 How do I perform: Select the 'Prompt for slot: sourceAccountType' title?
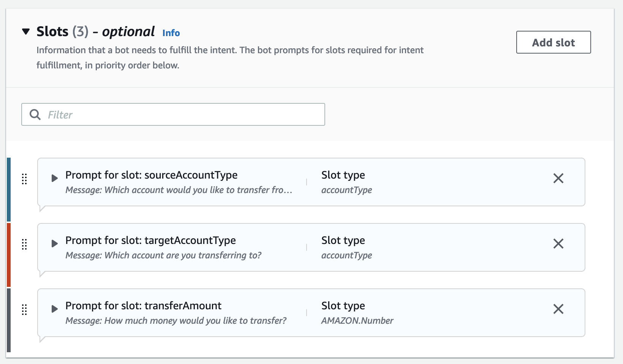point(151,175)
